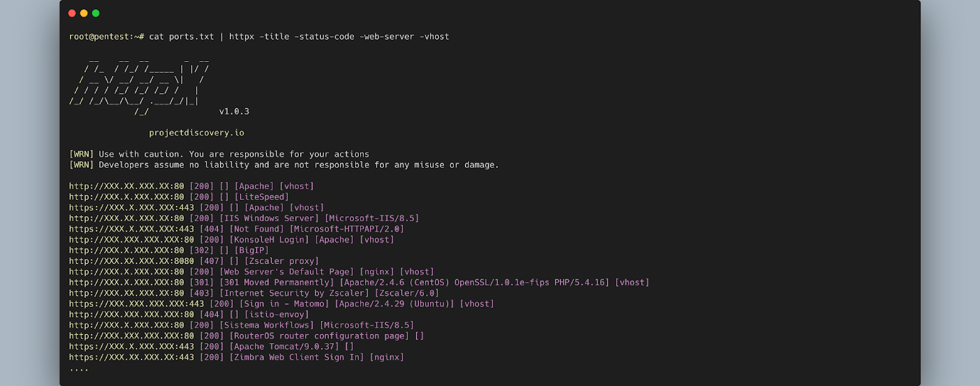Click the Zimbra Web Client Sign In result

(x=236, y=357)
